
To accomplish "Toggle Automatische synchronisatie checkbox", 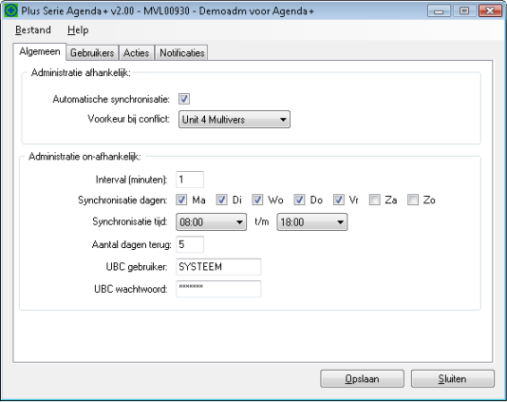I will (184, 99).
